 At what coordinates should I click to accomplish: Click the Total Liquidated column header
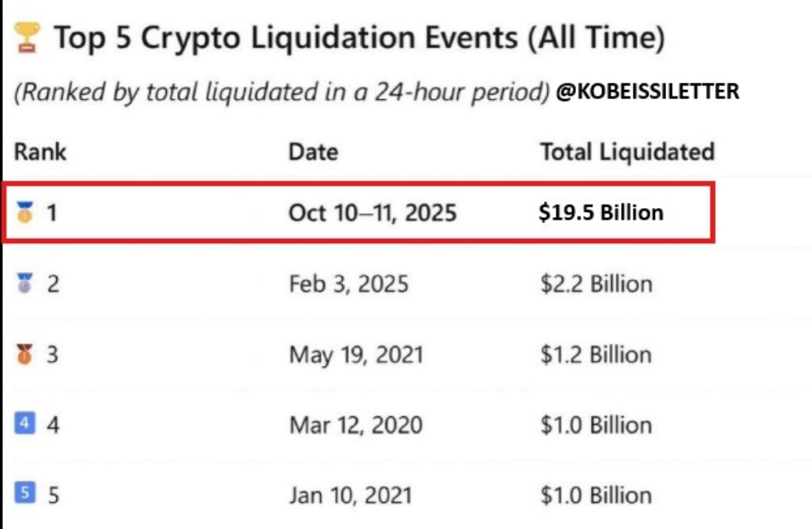tap(626, 152)
